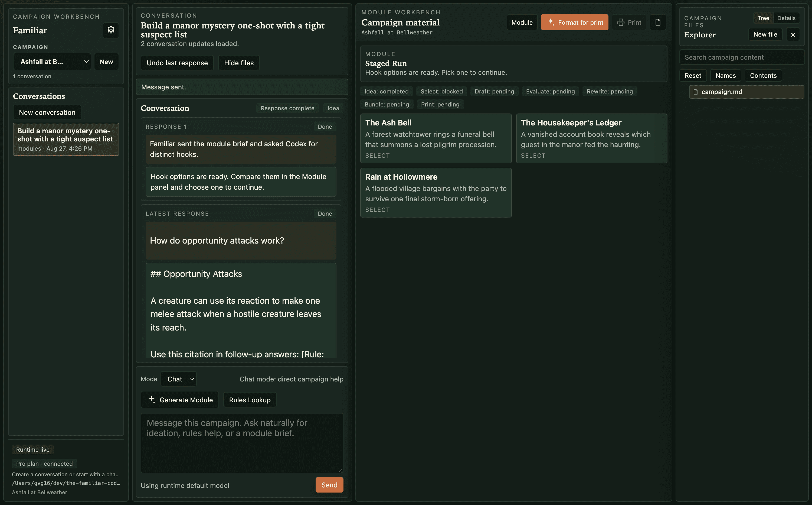Click the New campaign button
Screen dimensions: 812x505
coord(106,62)
